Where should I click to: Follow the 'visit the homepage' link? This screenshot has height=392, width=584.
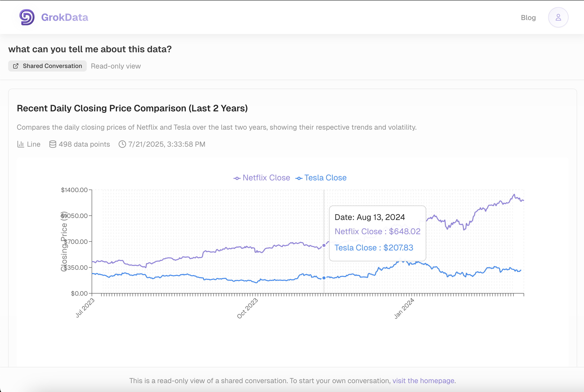click(x=423, y=381)
